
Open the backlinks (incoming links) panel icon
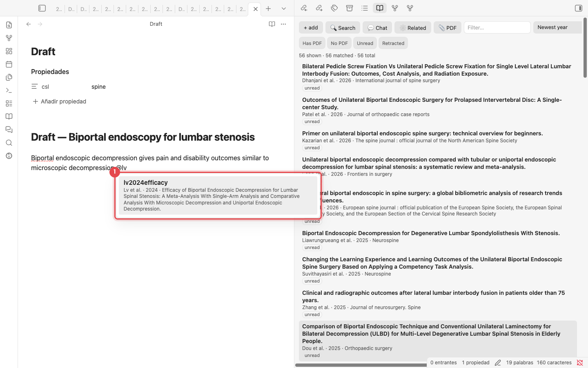(x=304, y=8)
